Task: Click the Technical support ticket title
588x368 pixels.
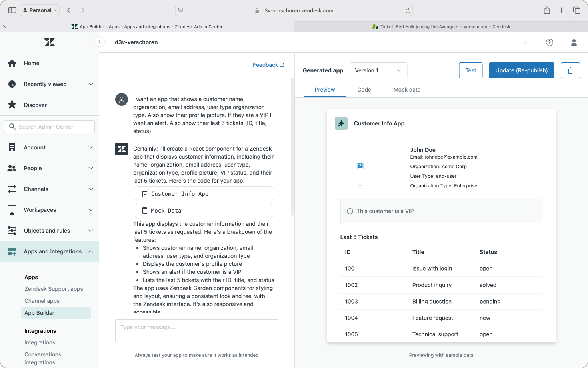Action: tap(435, 334)
